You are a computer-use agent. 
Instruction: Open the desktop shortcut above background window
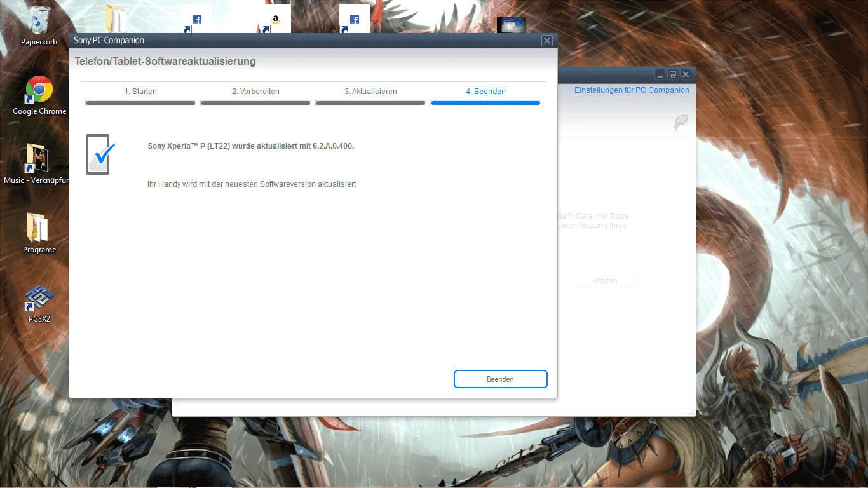tap(511, 25)
